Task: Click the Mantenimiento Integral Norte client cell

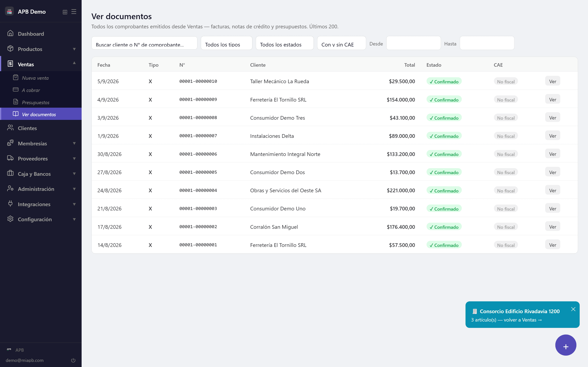Action: coord(285,154)
